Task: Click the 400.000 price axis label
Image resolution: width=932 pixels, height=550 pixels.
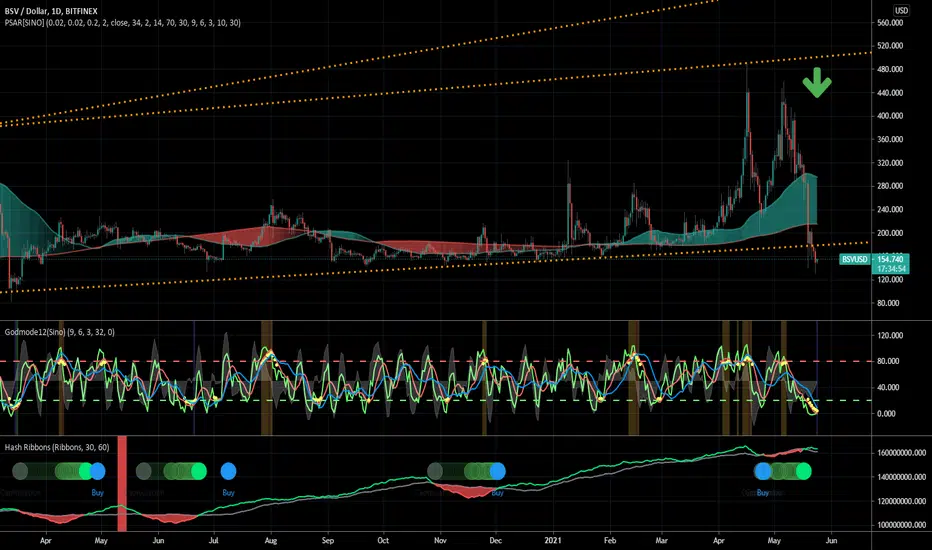Action: click(x=890, y=116)
